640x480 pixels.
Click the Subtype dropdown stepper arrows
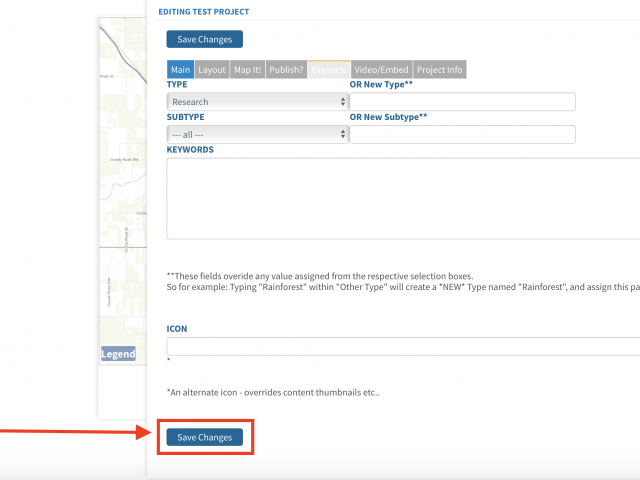(x=343, y=135)
